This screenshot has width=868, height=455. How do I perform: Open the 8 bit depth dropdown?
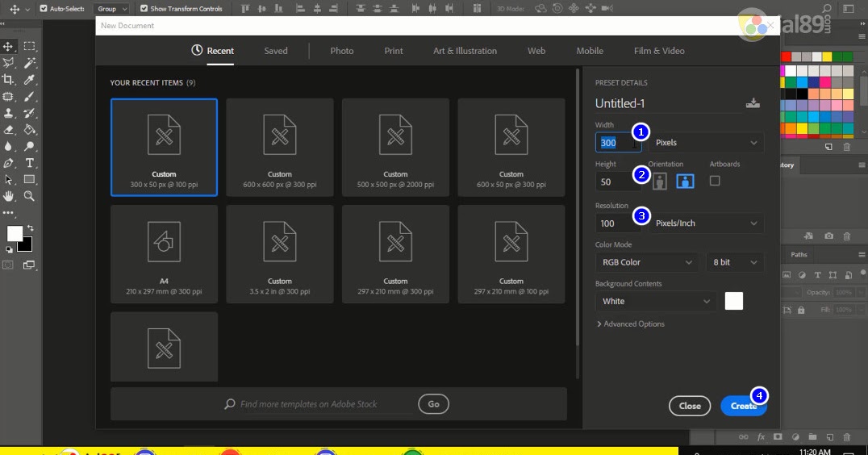(x=735, y=262)
